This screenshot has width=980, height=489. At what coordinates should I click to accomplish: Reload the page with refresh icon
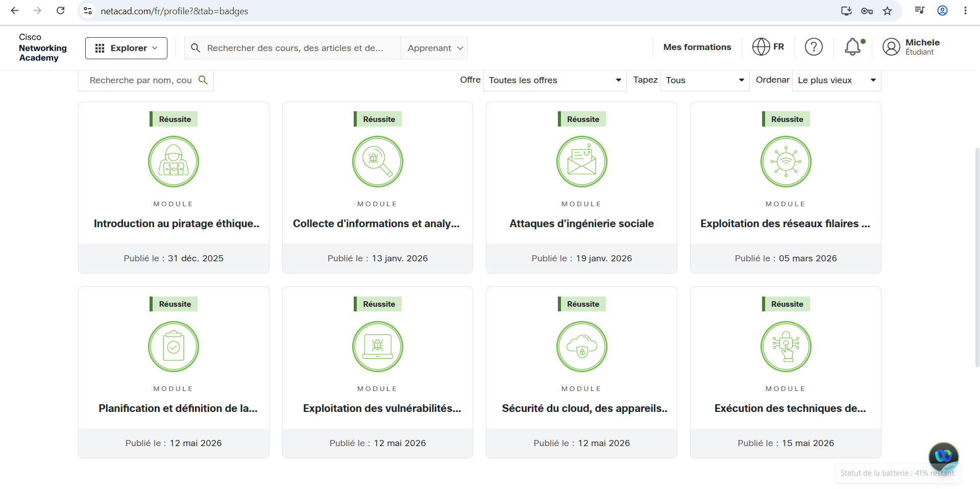point(60,11)
